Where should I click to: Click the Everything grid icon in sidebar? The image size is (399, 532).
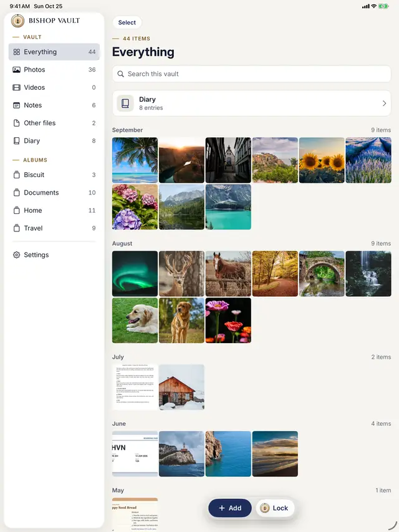(x=16, y=52)
